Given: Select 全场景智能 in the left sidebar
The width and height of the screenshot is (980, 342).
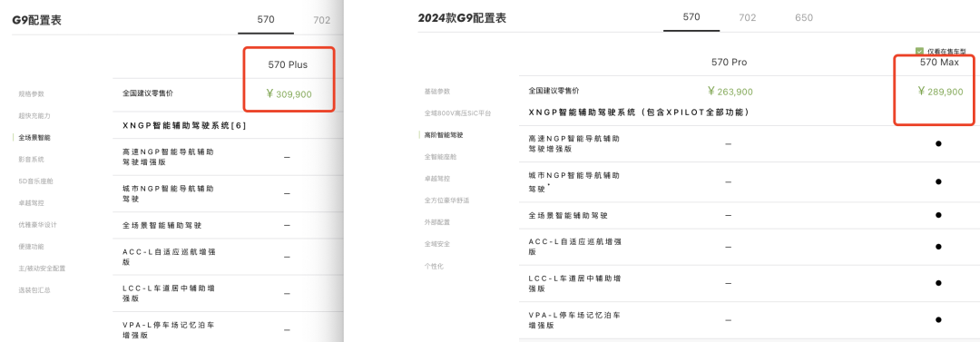Looking at the screenshot, I should coord(34,137).
